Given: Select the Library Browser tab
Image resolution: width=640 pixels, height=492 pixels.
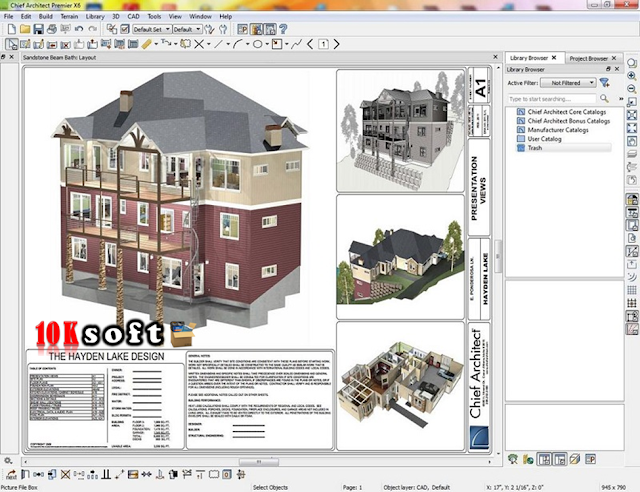Looking at the screenshot, I should tap(529, 58).
